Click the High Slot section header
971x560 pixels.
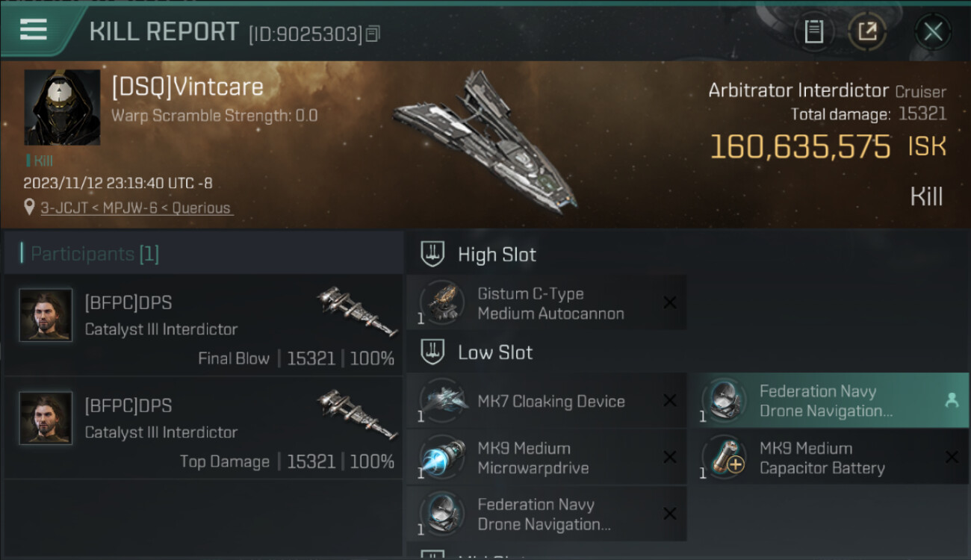(497, 255)
